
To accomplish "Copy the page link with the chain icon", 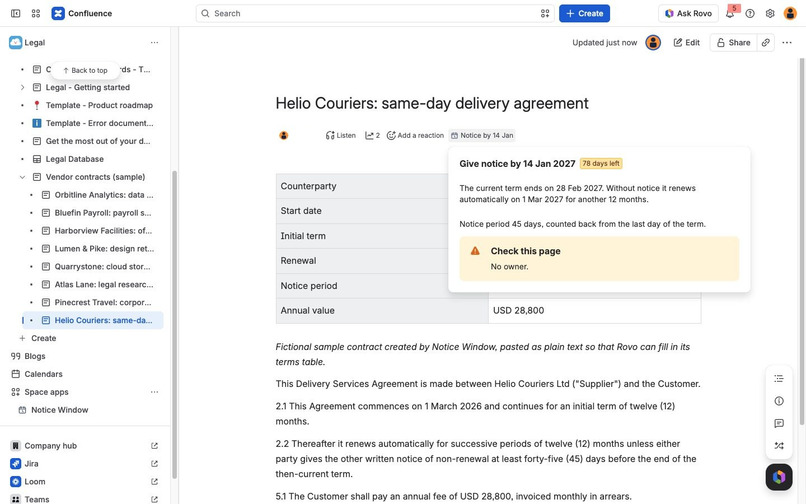I will (x=766, y=43).
